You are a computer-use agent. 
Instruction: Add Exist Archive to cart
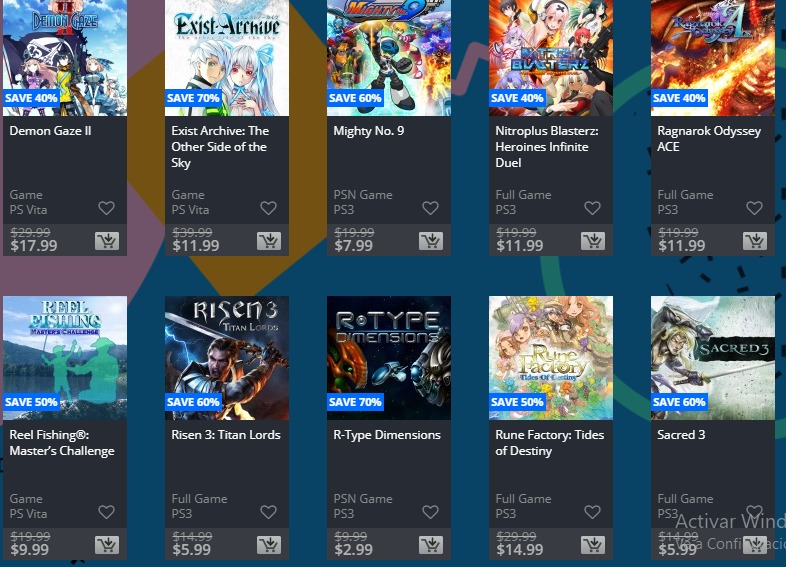(x=269, y=241)
